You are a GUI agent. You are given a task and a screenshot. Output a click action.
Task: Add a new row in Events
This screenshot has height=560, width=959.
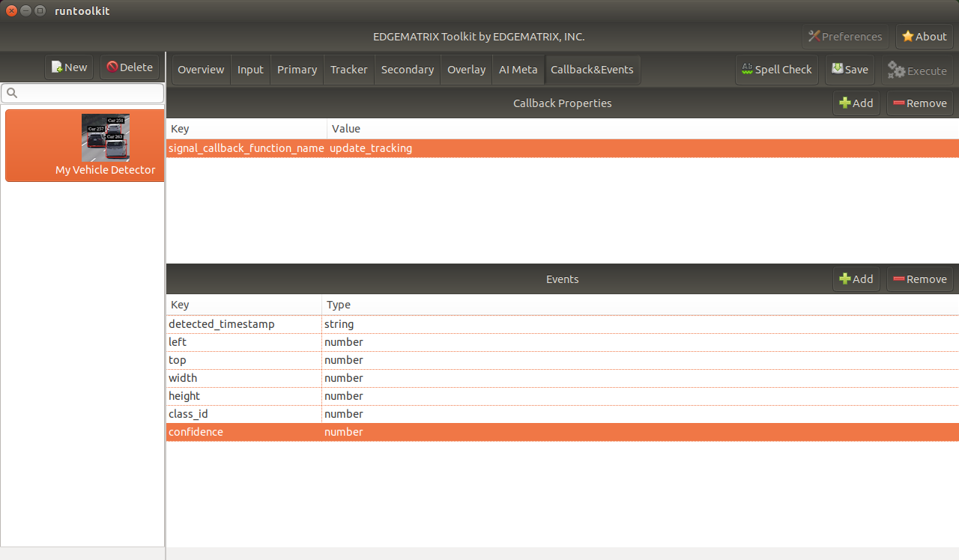pos(856,279)
